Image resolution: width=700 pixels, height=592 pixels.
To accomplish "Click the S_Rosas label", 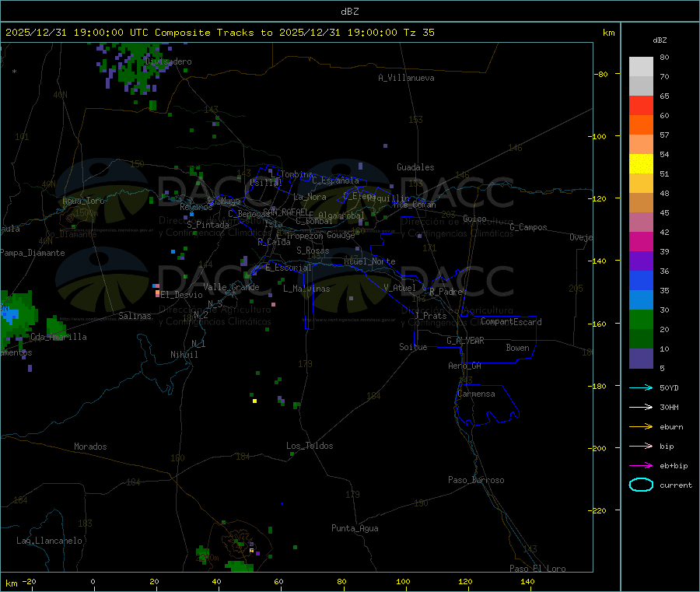I will pos(313,250).
